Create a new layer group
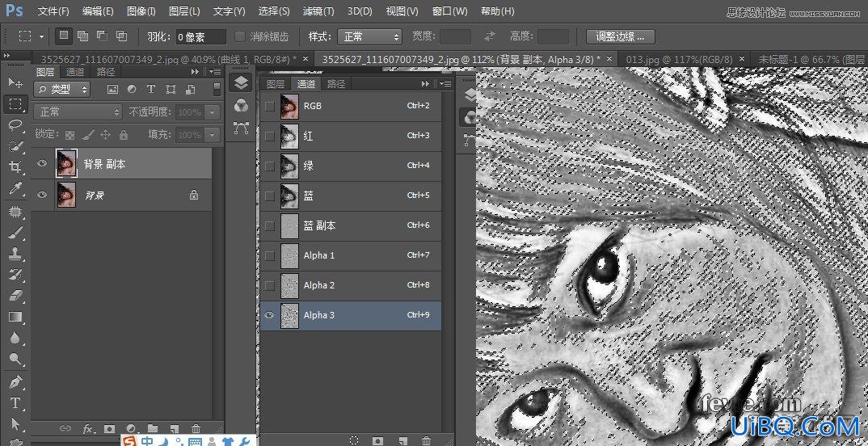The image size is (868, 446). [152, 428]
